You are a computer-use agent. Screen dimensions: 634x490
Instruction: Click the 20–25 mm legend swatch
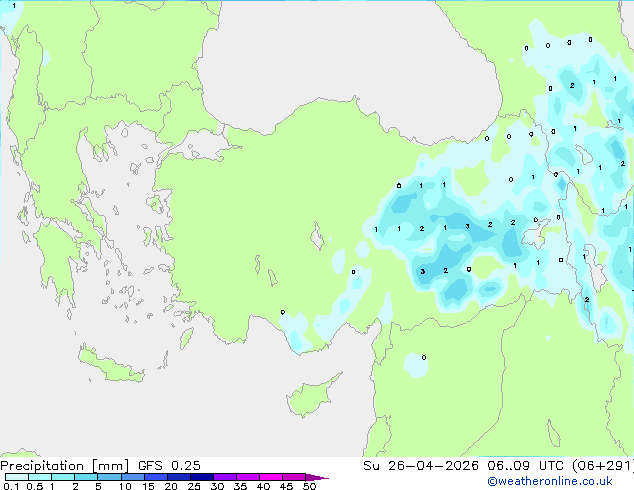point(178,477)
